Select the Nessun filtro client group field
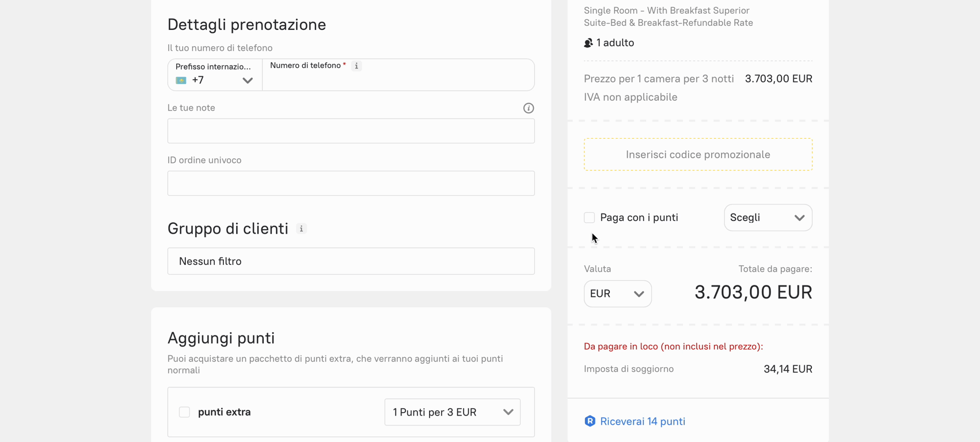The width and height of the screenshot is (980, 442). pos(351,261)
